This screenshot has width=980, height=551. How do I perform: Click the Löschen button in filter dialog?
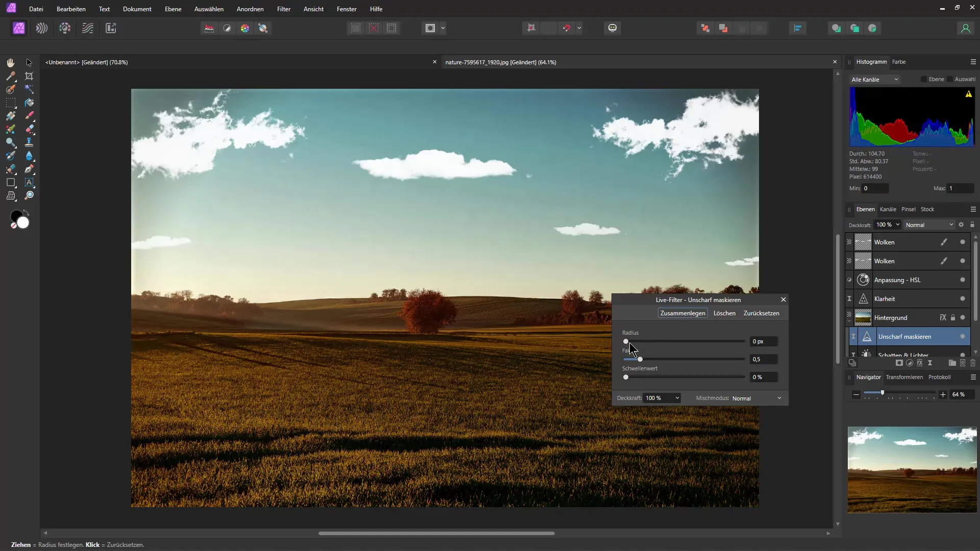point(724,313)
